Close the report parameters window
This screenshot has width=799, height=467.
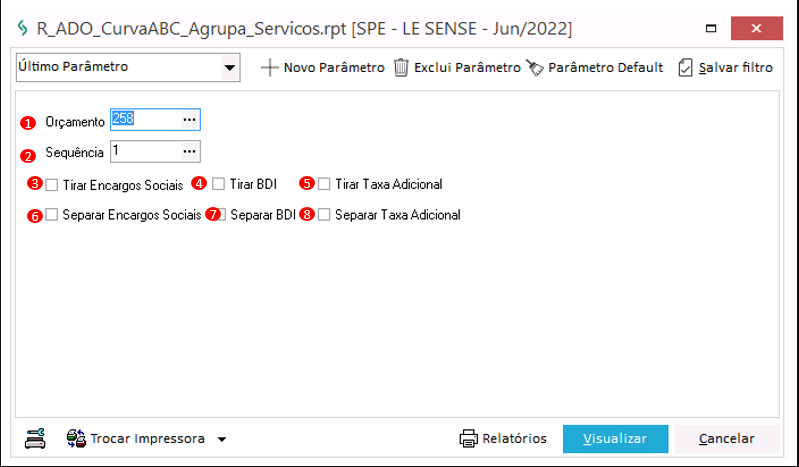click(x=757, y=29)
